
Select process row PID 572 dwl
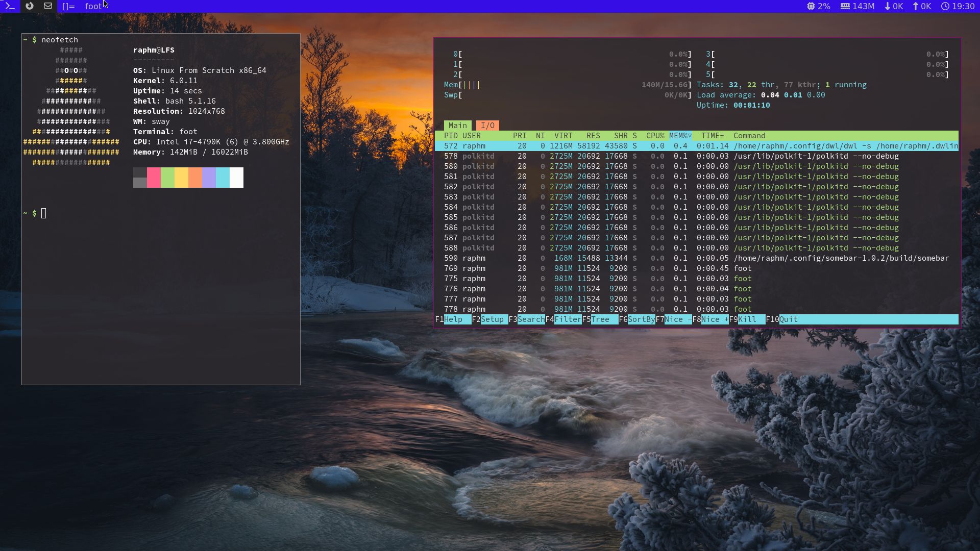(697, 146)
